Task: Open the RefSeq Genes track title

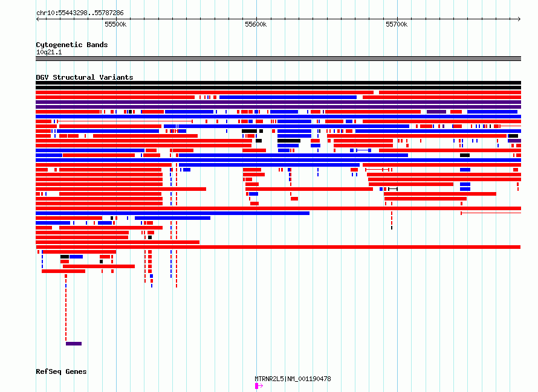Action: click(x=62, y=371)
